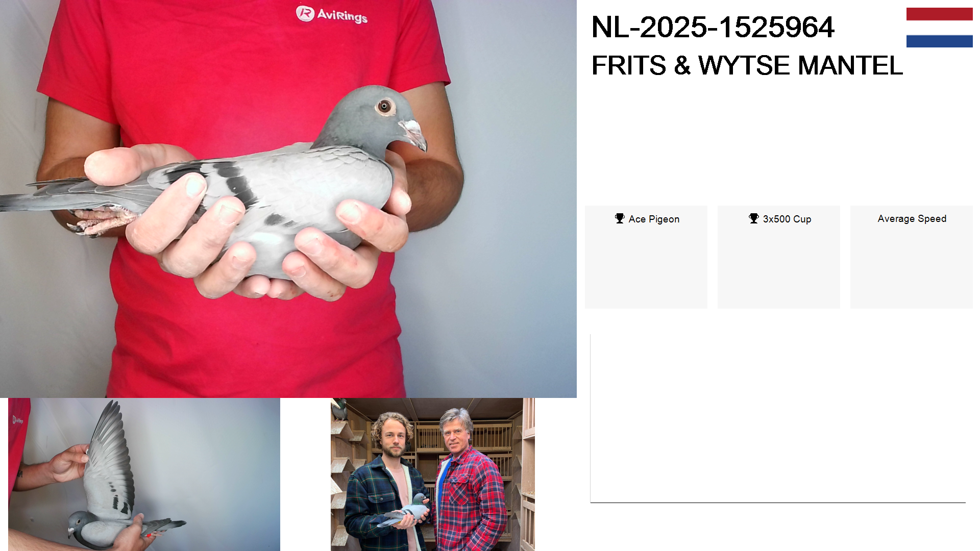Open the 3x500 Cup stats card
980x551 pixels.
(x=778, y=257)
